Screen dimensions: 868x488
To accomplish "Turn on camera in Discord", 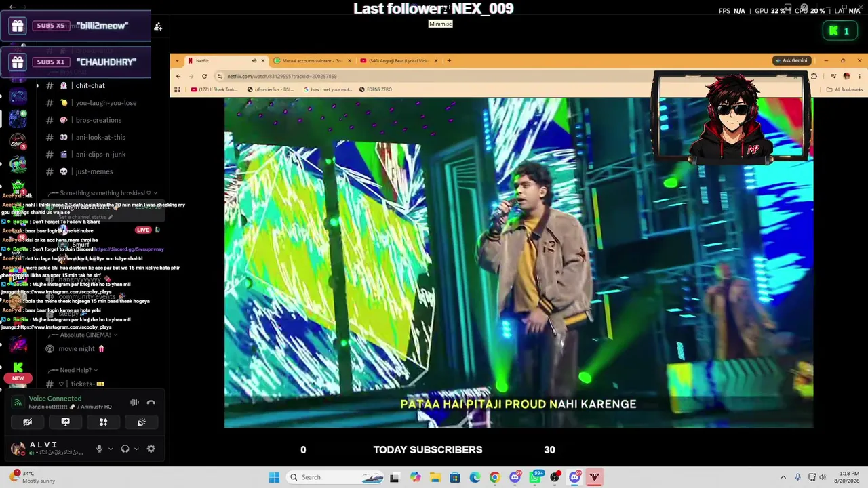I will point(28,422).
